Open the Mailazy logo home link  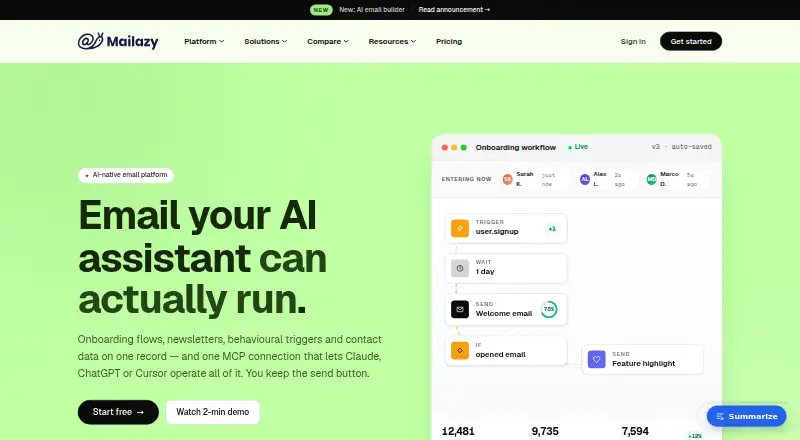click(x=118, y=41)
